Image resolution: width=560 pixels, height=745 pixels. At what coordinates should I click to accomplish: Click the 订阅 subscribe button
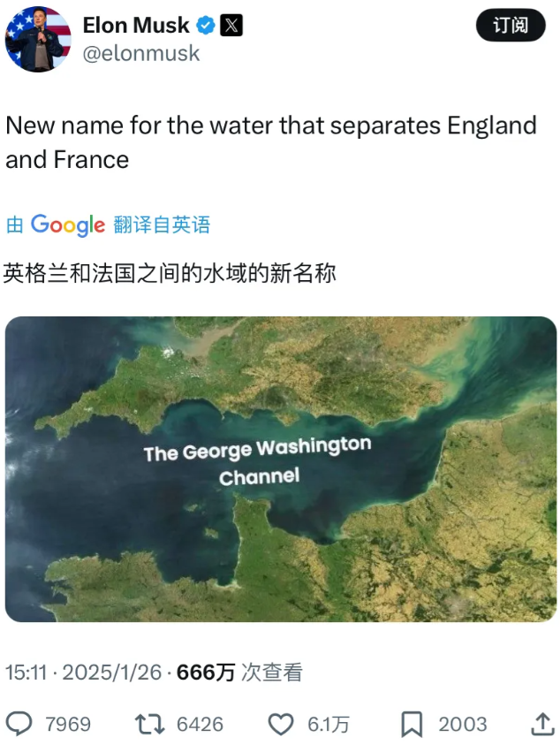pyautogui.click(x=511, y=25)
